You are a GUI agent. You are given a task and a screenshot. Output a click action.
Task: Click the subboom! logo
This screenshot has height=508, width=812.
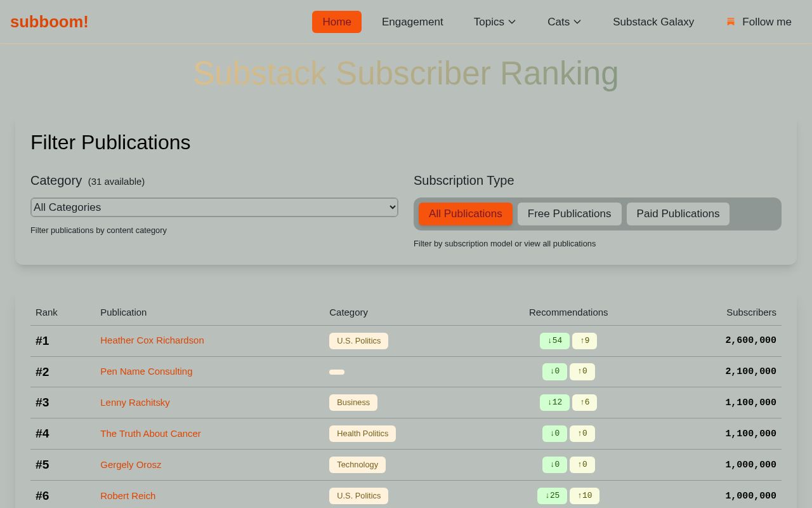pos(49,22)
